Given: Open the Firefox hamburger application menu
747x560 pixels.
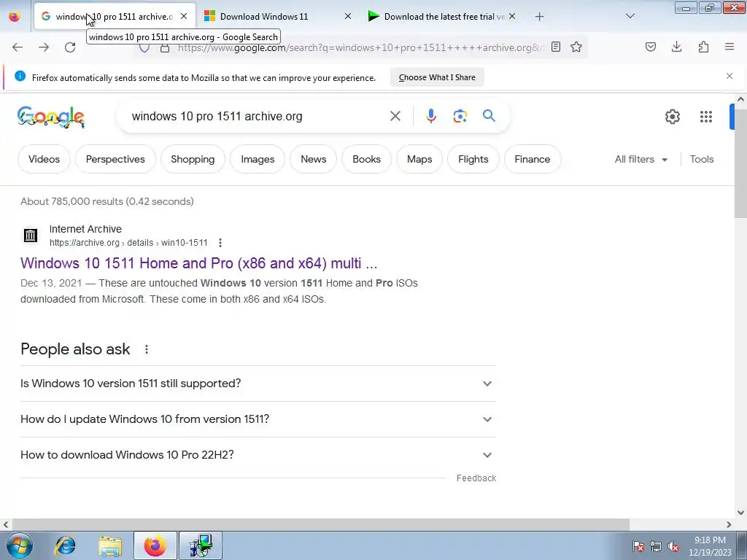Looking at the screenshot, I should point(729,47).
